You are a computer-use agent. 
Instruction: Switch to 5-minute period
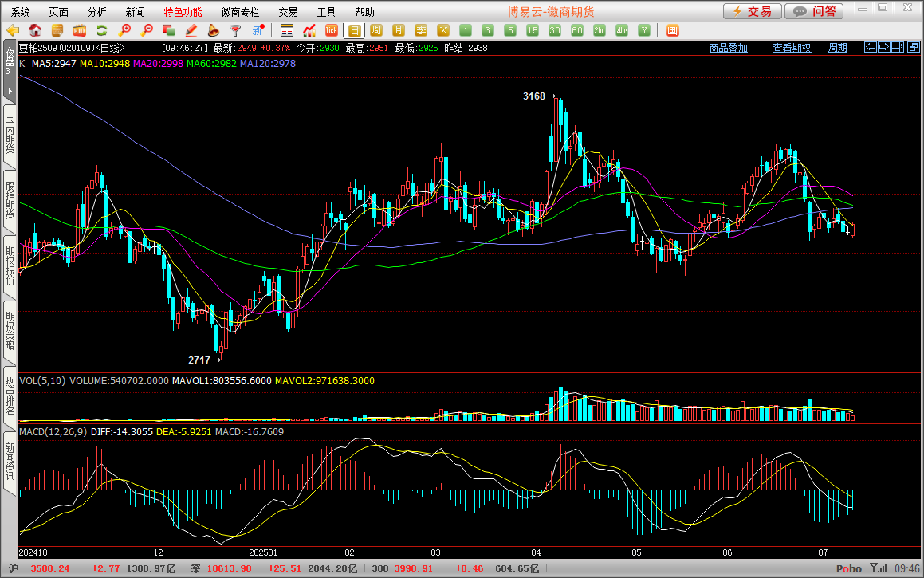click(x=510, y=30)
